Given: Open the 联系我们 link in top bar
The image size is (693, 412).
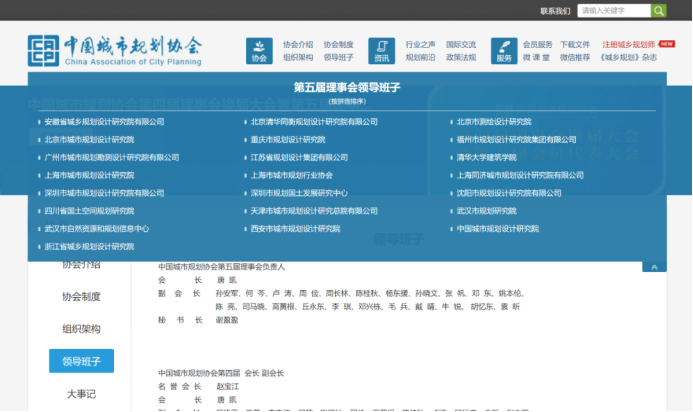Looking at the screenshot, I should point(555,11).
